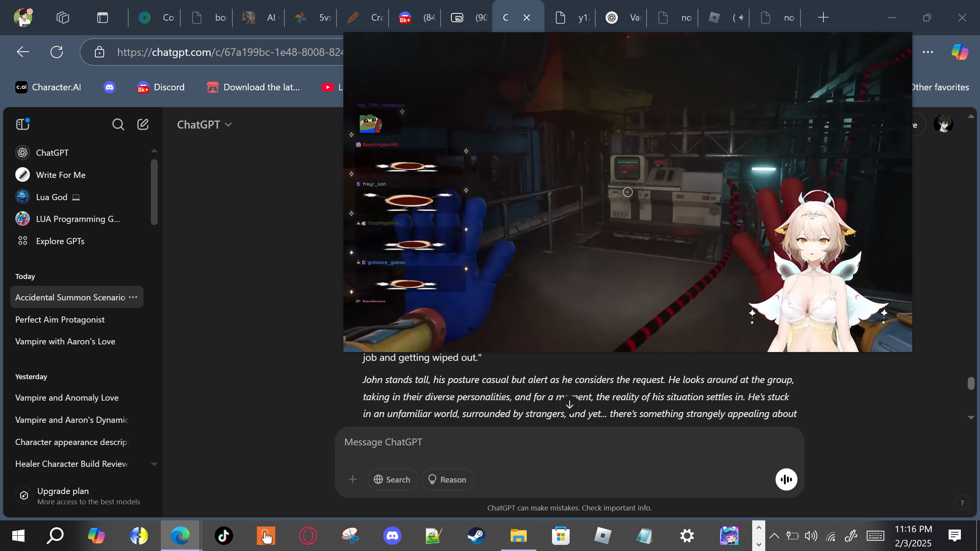Open Steam from the taskbar
The image size is (980, 551).
[x=476, y=536]
